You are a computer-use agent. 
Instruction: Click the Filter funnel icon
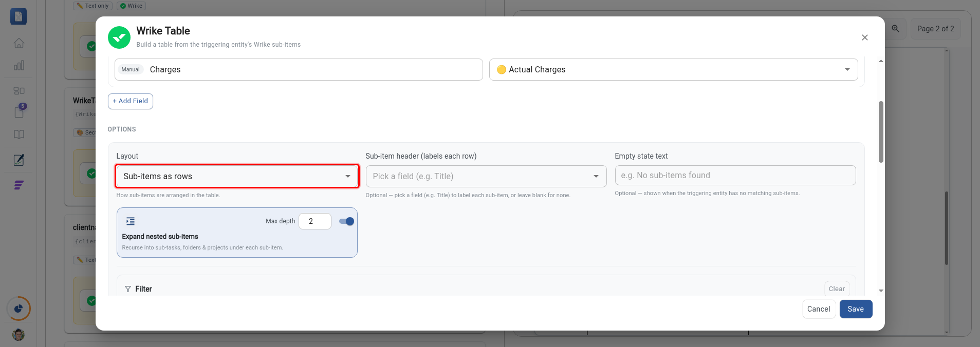click(128, 289)
